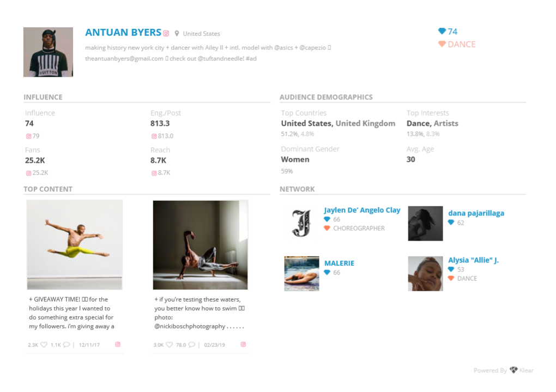Click the location pin icon by United States
The image size is (556, 392).
[x=177, y=34]
